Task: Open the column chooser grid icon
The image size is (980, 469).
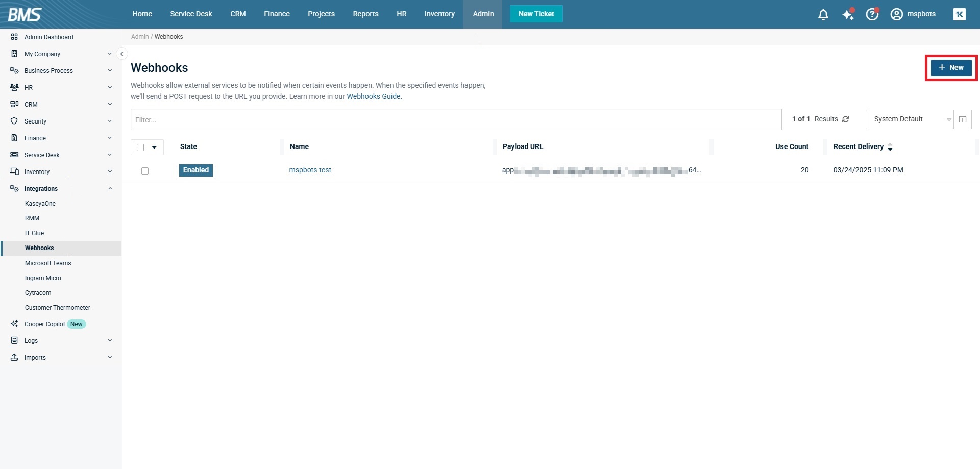Action: [962, 119]
